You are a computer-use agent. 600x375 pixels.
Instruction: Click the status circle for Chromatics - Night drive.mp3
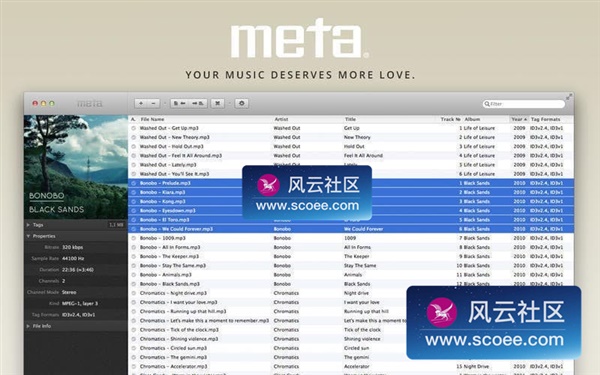point(134,293)
